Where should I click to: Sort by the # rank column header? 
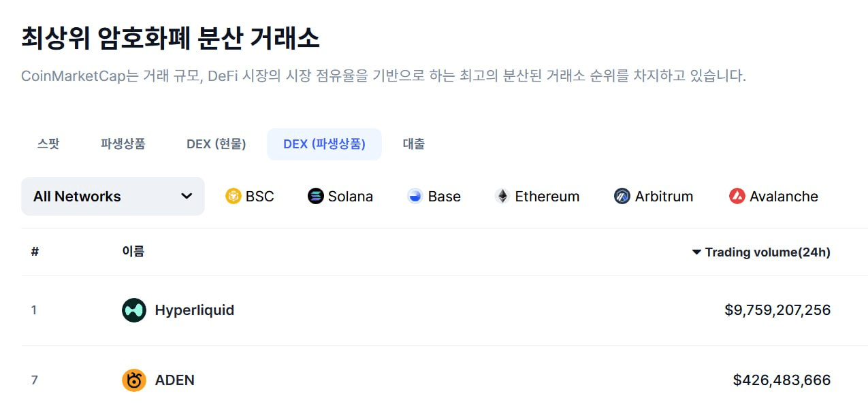click(35, 252)
